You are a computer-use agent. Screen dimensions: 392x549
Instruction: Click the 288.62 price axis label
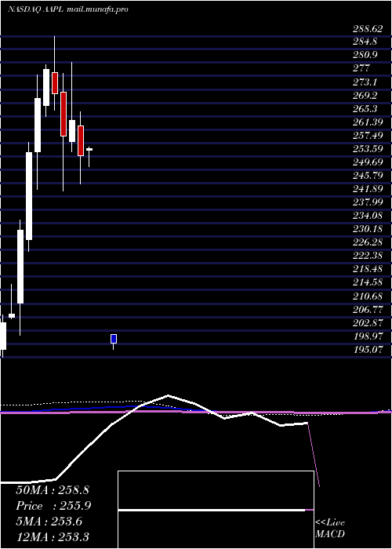(x=368, y=29)
